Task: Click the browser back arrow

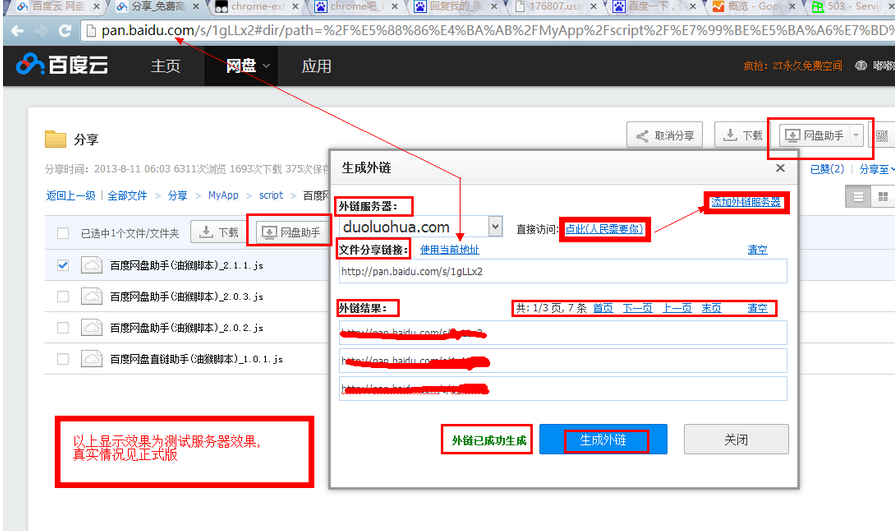Action: [x=17, y=31]
